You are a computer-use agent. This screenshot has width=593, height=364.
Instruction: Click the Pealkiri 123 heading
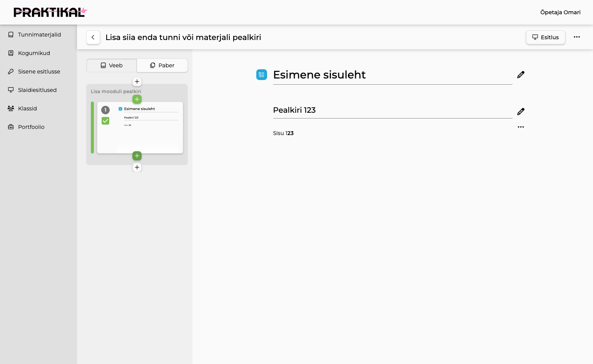[x=294, y=110]
